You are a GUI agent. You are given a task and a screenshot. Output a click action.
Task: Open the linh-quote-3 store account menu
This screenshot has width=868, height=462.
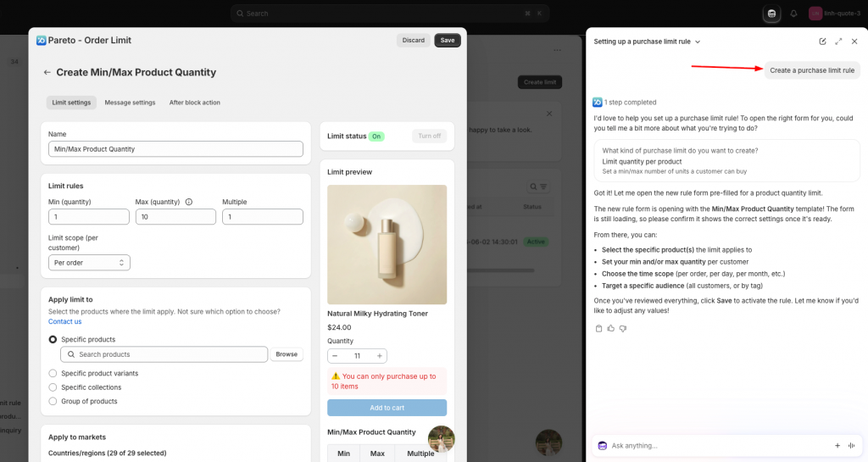(834, 14)
